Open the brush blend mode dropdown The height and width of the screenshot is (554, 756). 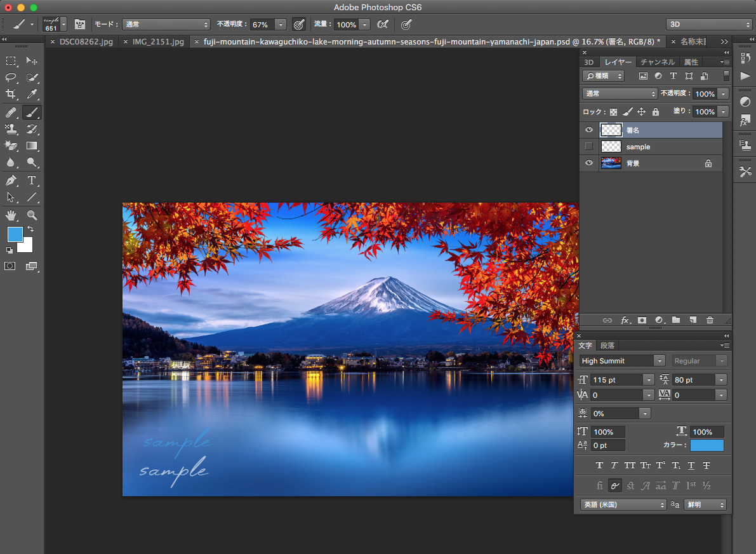pos(166,25)
